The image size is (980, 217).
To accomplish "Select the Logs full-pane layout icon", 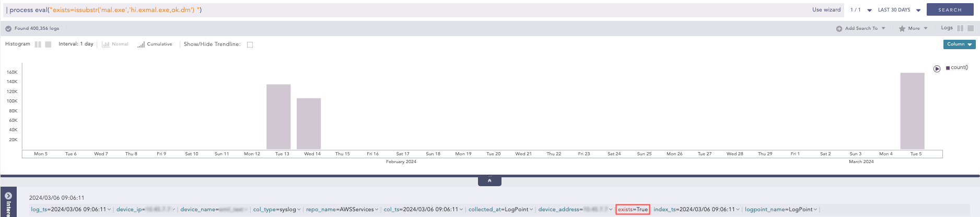I will [x=971, y=28].
